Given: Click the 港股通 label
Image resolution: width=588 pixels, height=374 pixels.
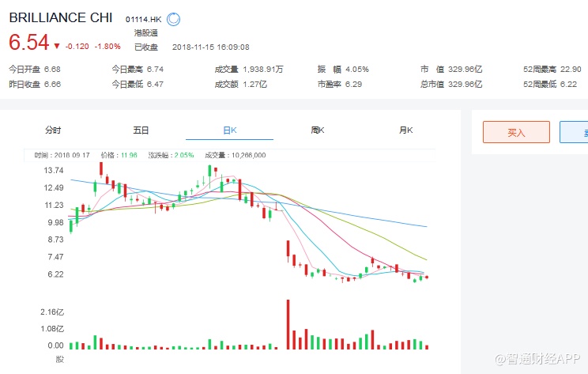Looking at the screenshot, I should pos(146,33).
